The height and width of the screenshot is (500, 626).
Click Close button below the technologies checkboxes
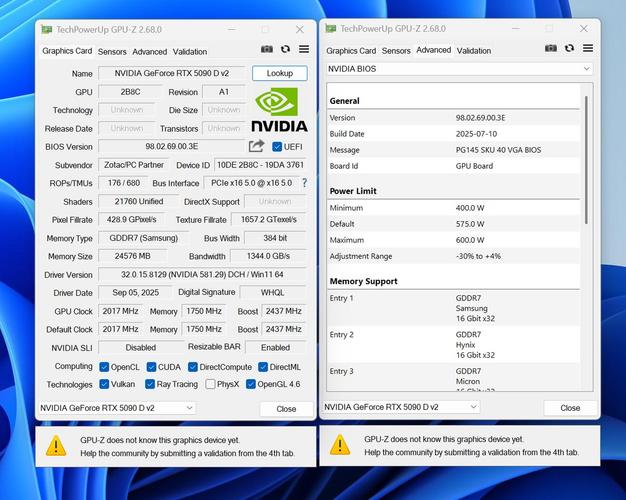click(286, 409)
